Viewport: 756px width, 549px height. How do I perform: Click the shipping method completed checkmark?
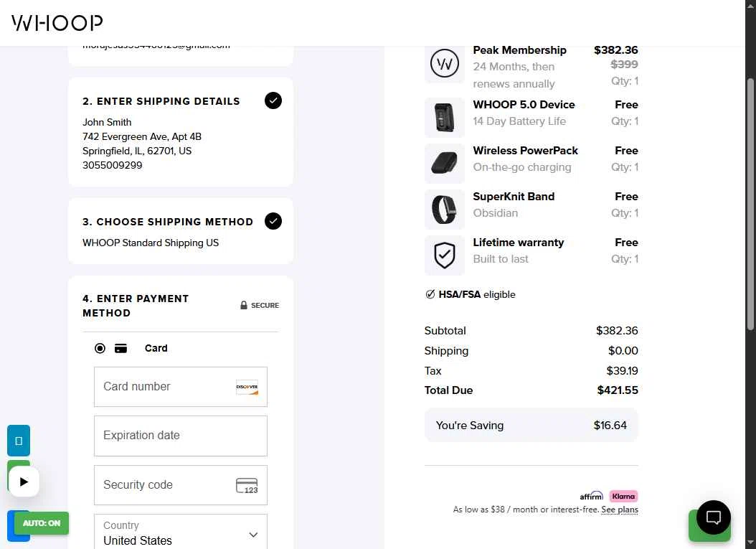pyautogui.click(x=273, y=221)
